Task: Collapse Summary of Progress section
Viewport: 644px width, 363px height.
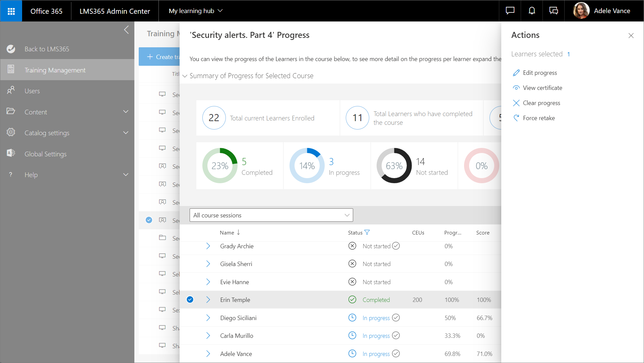Action: click(185, 76)
